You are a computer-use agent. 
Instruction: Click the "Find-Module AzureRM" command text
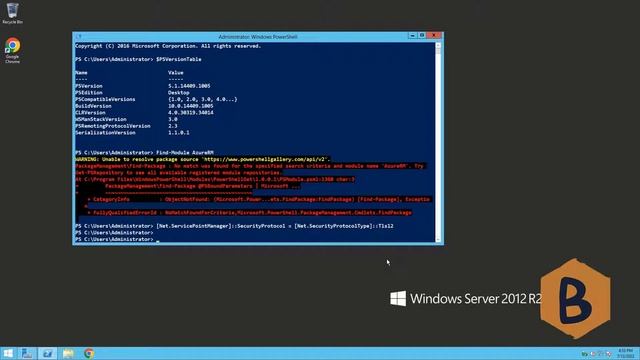[185, 153]
